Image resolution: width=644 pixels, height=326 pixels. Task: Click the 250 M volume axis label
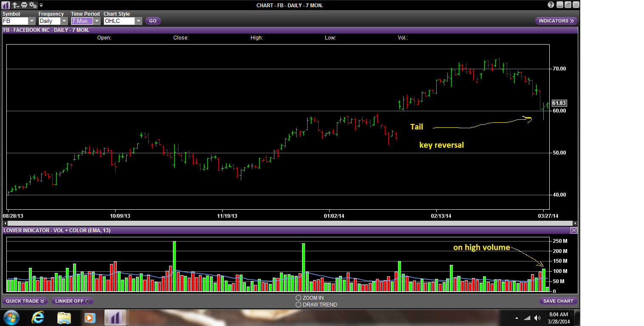coord(559,241)
